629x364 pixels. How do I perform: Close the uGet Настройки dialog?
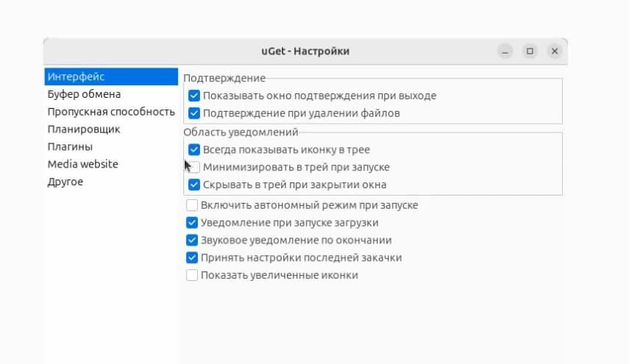point(555,51)
